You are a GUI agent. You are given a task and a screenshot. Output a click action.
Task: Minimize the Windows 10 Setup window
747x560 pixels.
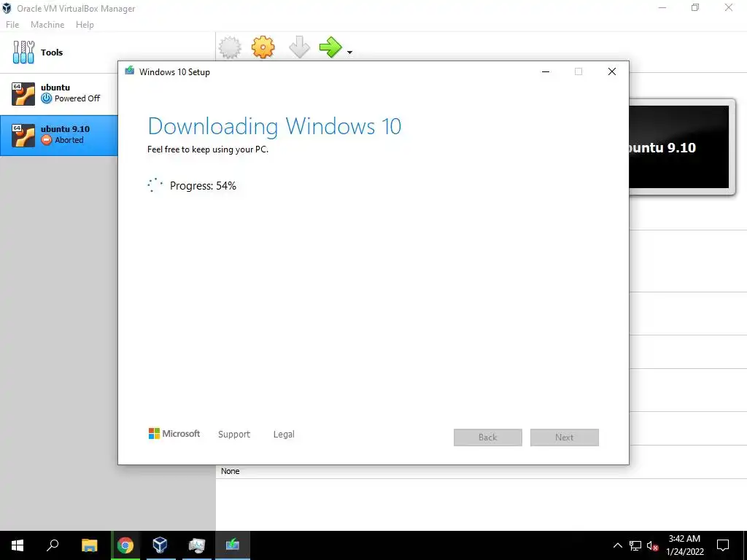[x=546, y=71]
